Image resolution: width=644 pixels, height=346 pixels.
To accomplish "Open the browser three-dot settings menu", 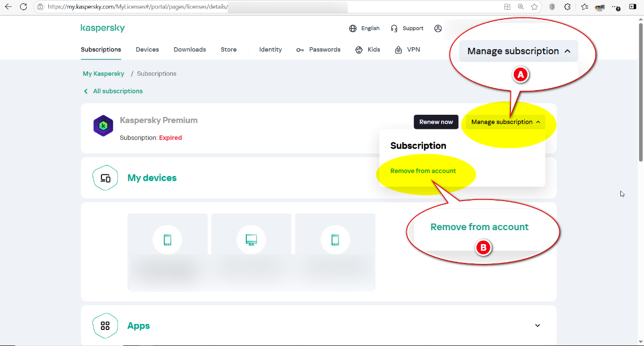I will pyautogui.click(x=617, y=7).
